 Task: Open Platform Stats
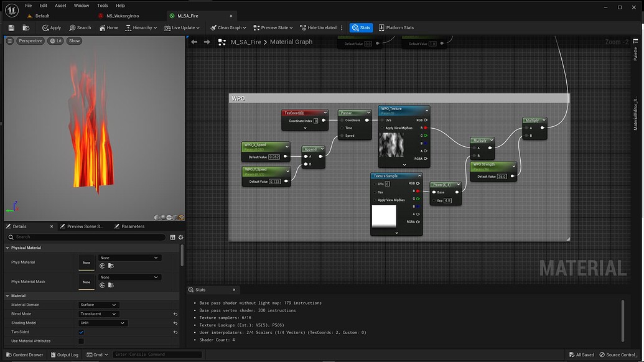click(397, 27)
